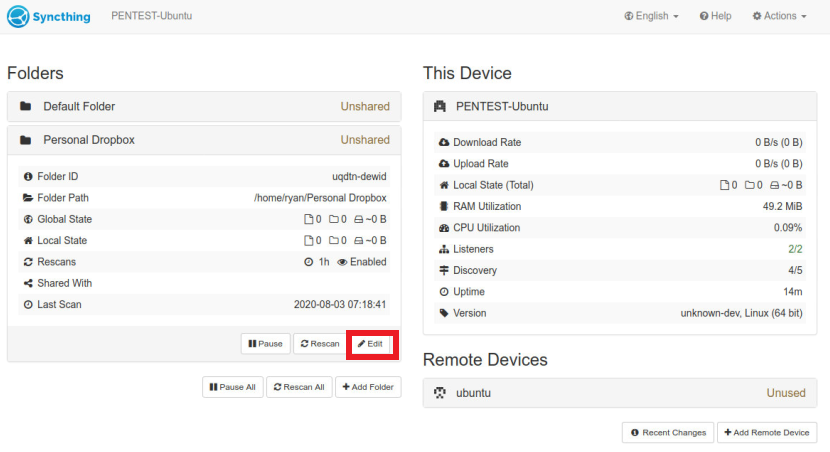Click the Remote Devices section heading
The height and width of the screenshot is (452, 830).
point(485,360)
